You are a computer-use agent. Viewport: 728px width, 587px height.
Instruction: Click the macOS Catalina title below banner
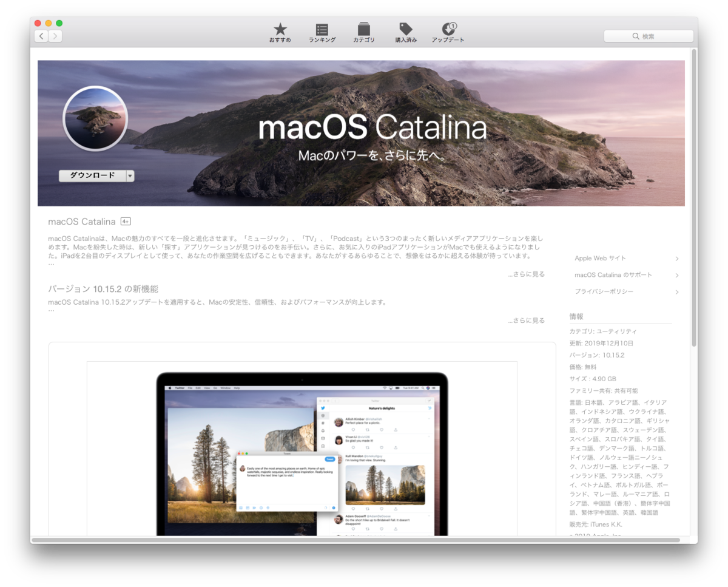click(82, 222)
